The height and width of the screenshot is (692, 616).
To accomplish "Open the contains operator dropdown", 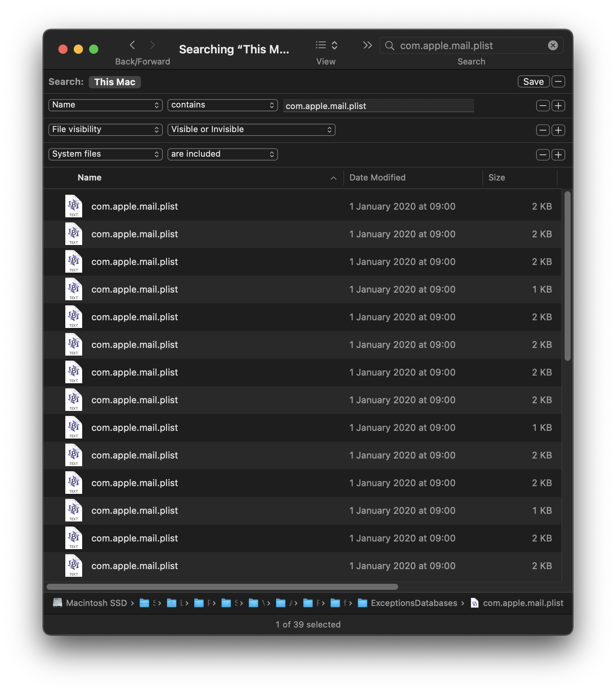I will [223, 105].
